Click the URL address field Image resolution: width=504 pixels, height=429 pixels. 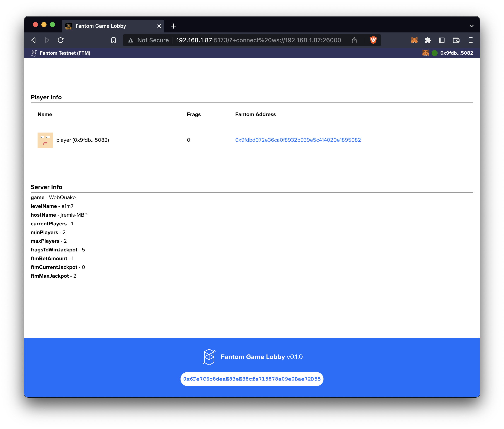point(258,40)
